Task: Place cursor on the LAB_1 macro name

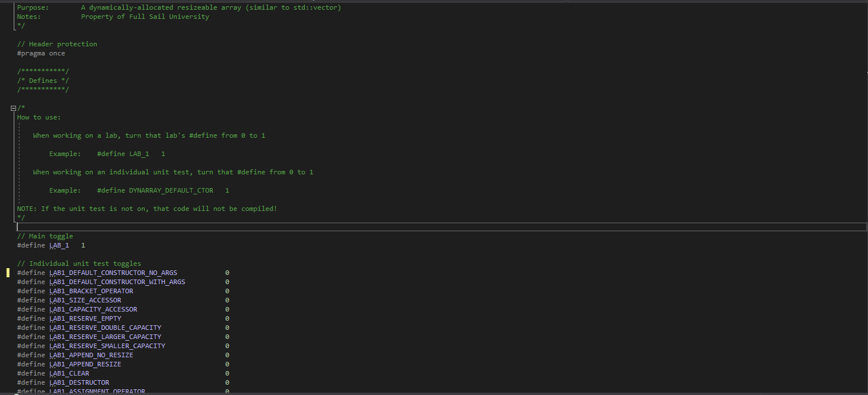Action: 59,245
